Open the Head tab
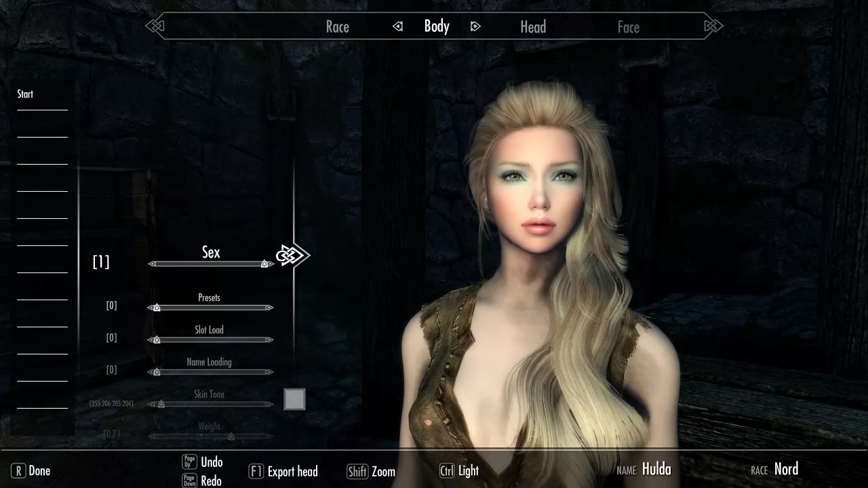The height and width of the screenshot is (488, 868). 533,27
